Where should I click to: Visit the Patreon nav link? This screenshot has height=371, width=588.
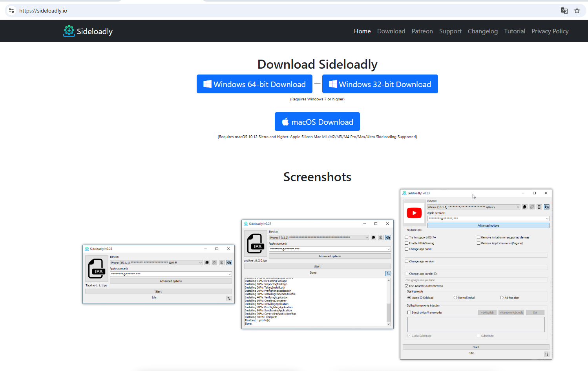coord(422,31)
